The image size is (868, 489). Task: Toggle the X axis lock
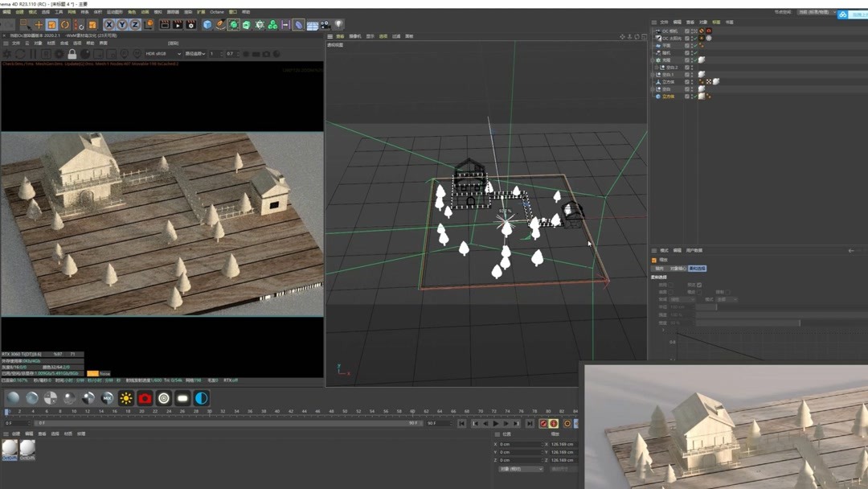click(x=108, y=25)
